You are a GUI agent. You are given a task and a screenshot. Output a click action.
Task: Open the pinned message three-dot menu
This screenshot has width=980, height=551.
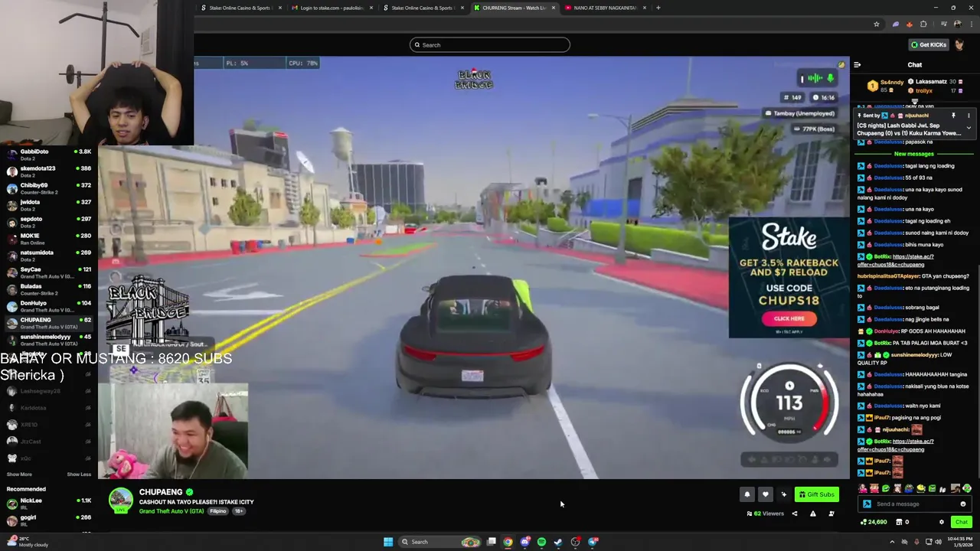[969, 116]
